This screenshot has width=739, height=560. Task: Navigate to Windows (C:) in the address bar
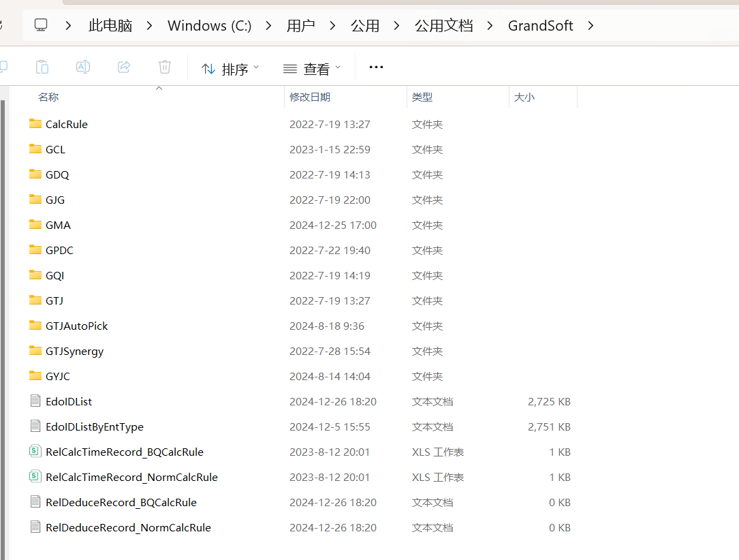tap(209, 25)
